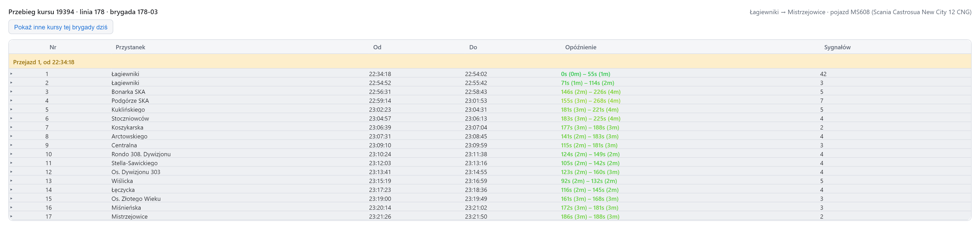Expand the Rondo 308. Dywizjonu row
Image resolution: width=980 pixels, height=237 pixels.
click(12, 154)
